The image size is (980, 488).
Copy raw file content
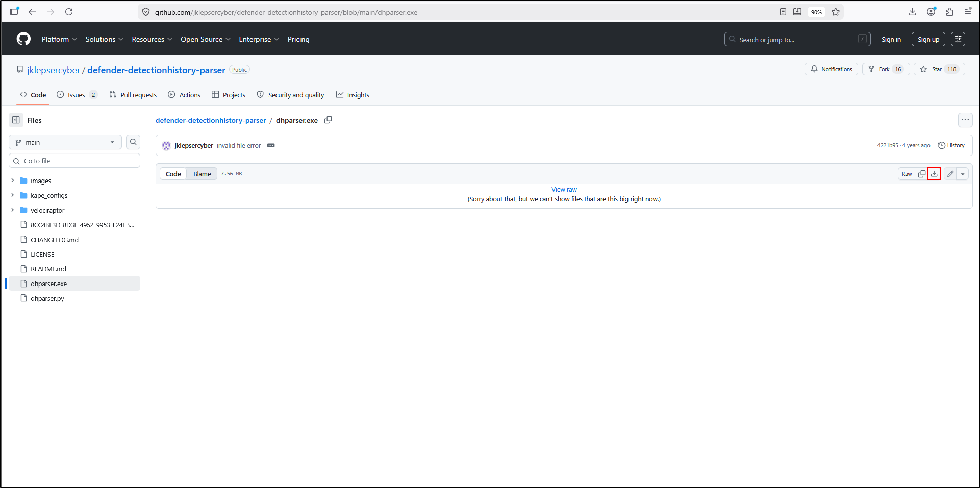click(x=922, y=174)
